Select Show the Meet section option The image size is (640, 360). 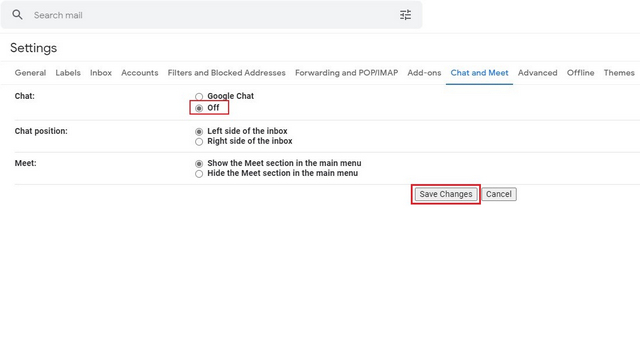click(199, 164)
